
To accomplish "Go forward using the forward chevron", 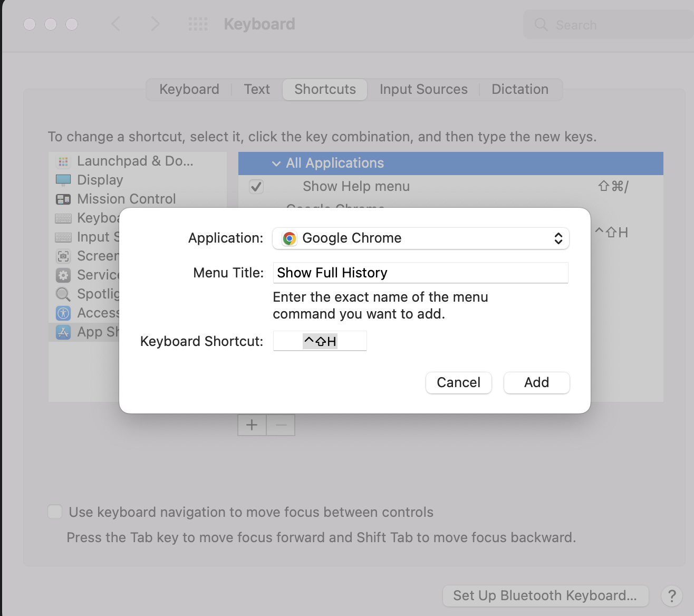I will point(155,24).
